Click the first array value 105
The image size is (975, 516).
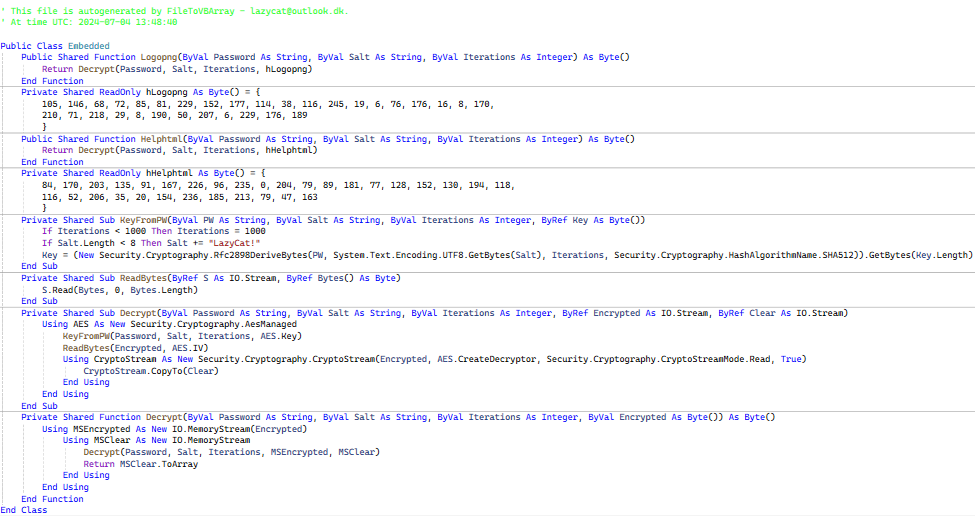point(50,104)
